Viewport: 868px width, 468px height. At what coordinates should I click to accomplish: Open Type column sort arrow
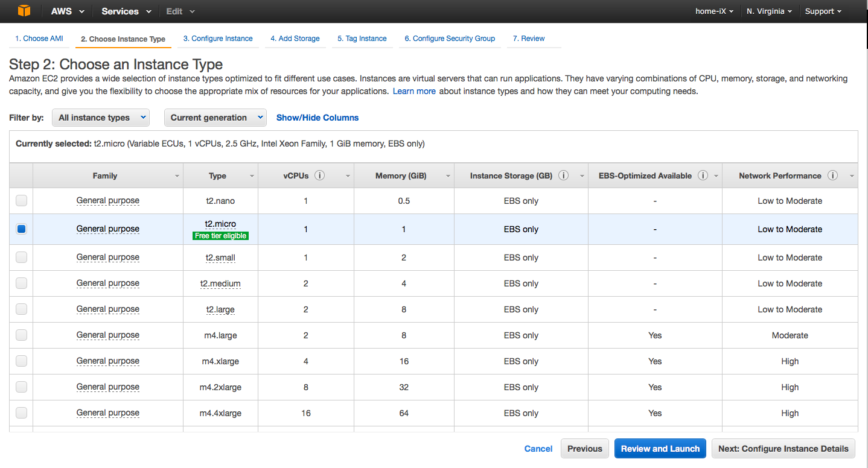point(252,176)
